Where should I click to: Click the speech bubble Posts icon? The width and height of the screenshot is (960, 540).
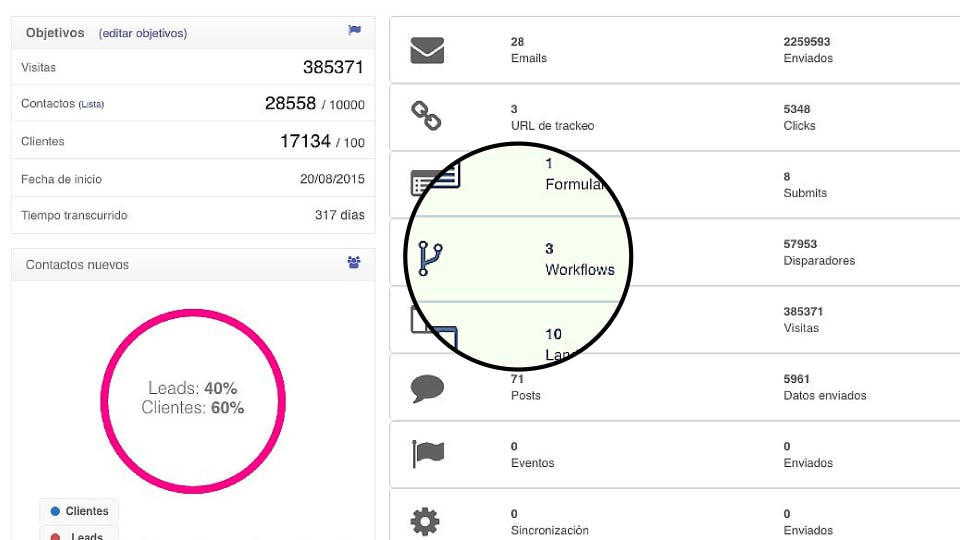[427, 388]
